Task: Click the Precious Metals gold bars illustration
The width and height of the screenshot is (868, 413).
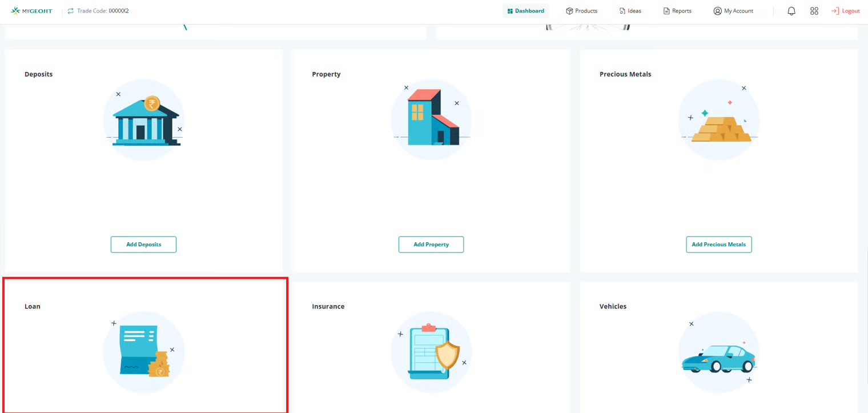Action: [719, 123]
